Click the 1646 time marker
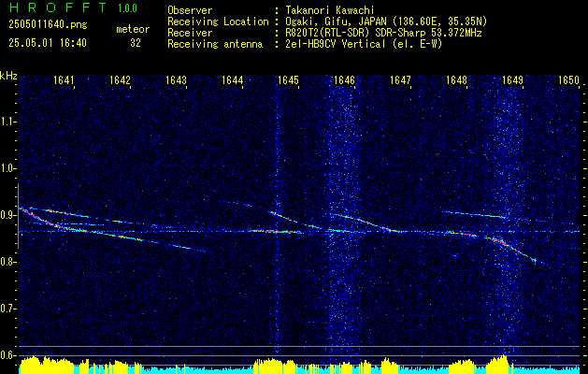 (x=344, y=80)
